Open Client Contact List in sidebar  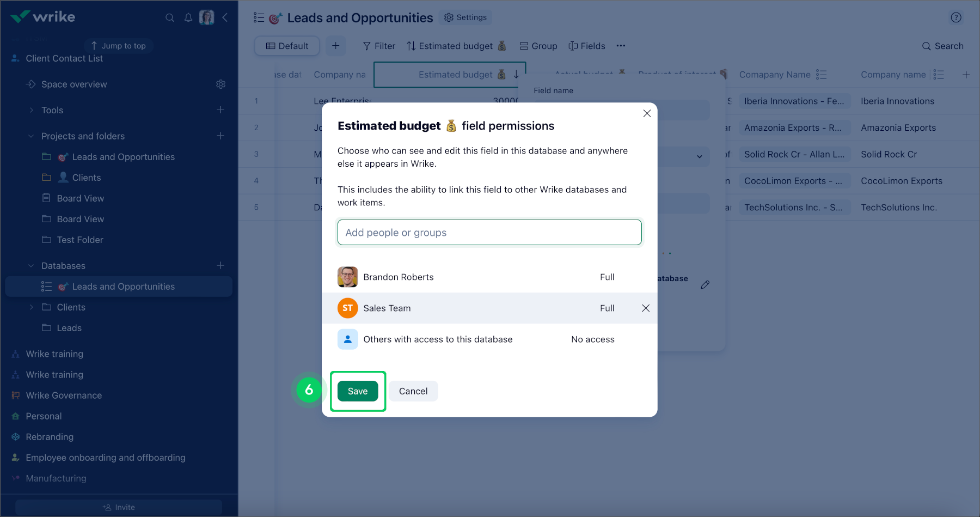tap(64, 58)
